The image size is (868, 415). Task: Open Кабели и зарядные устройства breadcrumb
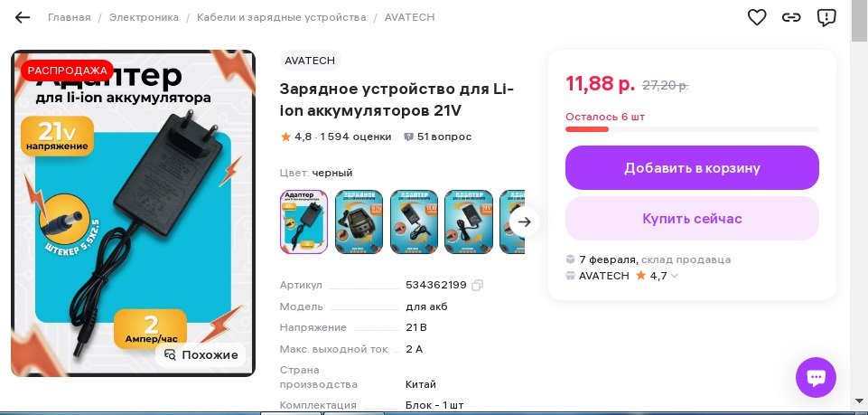281,17
